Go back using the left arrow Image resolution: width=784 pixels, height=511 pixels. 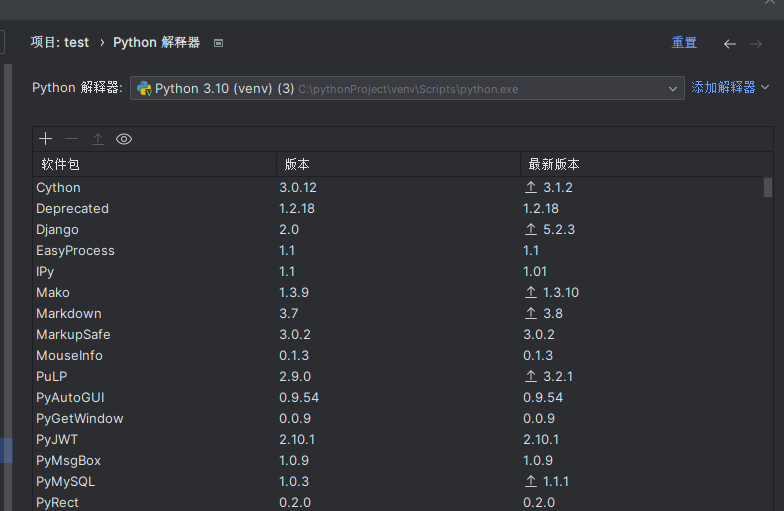(x=730, y=44)
